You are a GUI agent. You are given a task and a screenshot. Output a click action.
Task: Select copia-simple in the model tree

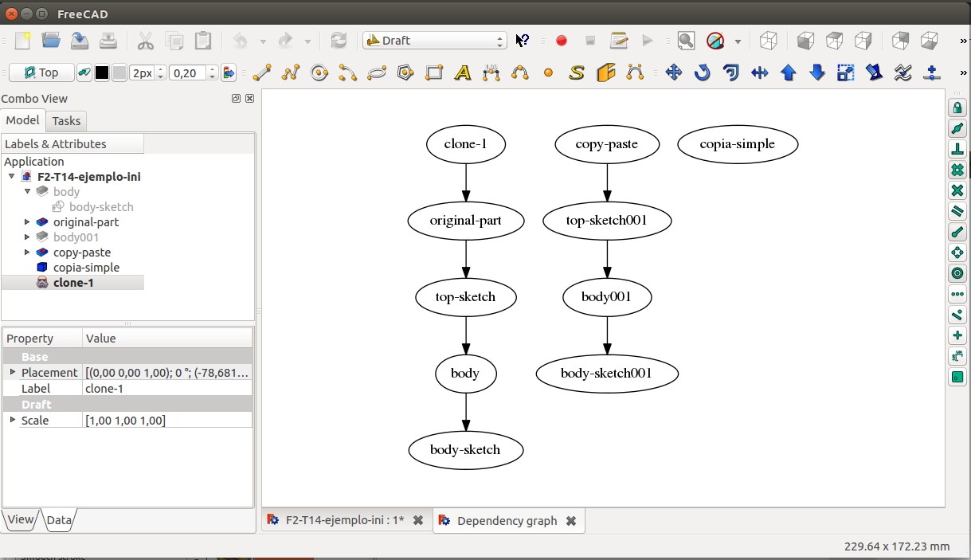coord(86,268)
